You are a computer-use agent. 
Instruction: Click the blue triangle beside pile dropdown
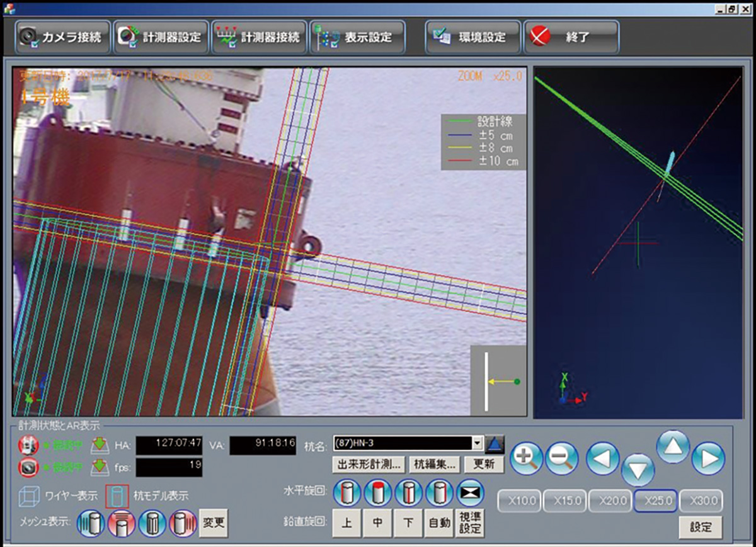point(496,444)
